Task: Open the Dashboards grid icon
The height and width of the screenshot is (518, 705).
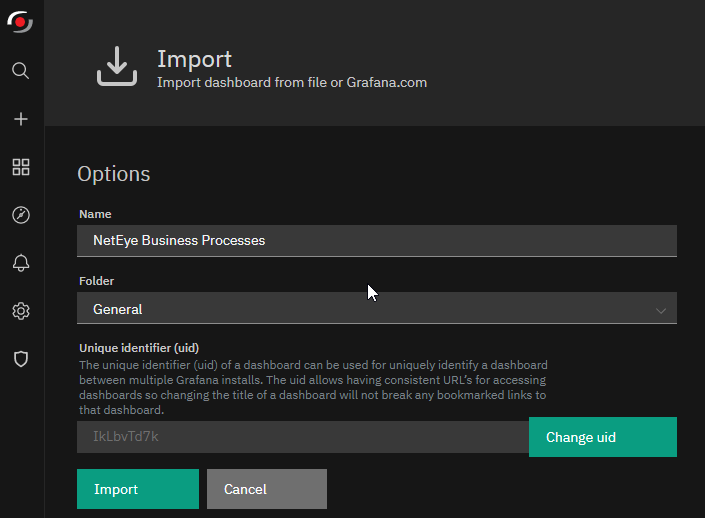Action: 21,167
